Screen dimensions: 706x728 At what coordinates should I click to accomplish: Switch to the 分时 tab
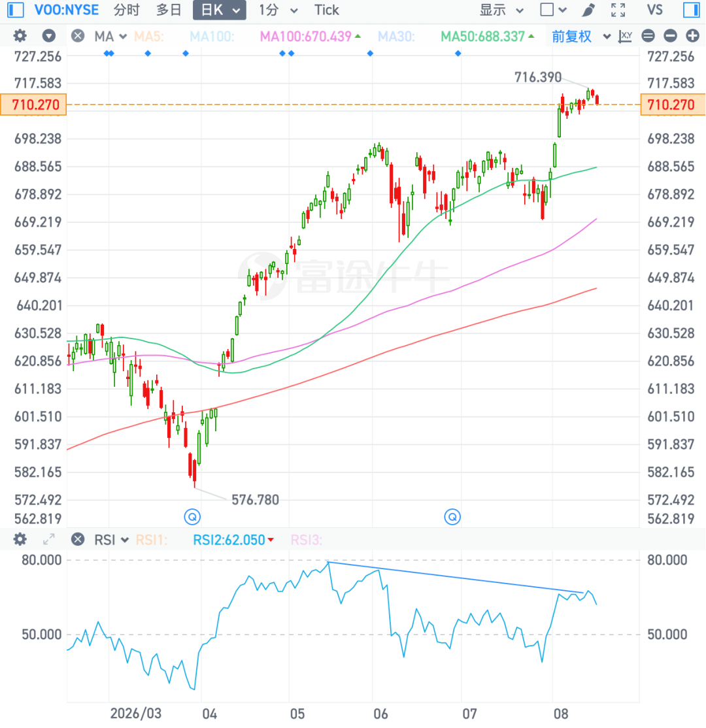click(x=126, y=10)
